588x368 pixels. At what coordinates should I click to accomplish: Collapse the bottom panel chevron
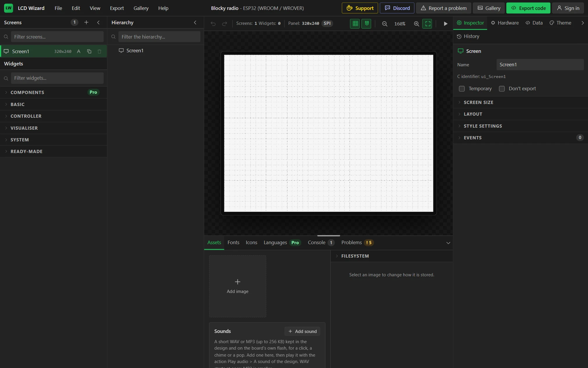point(448,243)
